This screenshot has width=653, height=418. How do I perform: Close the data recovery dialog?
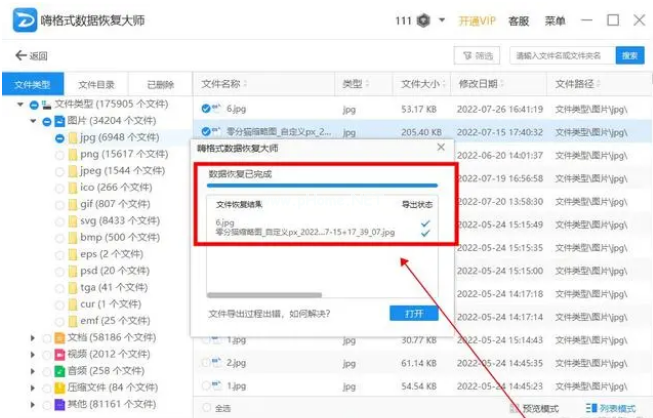(441, 148)
